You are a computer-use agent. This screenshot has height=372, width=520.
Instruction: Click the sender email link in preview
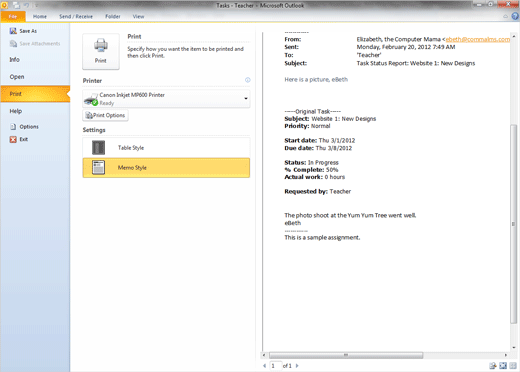478,39
